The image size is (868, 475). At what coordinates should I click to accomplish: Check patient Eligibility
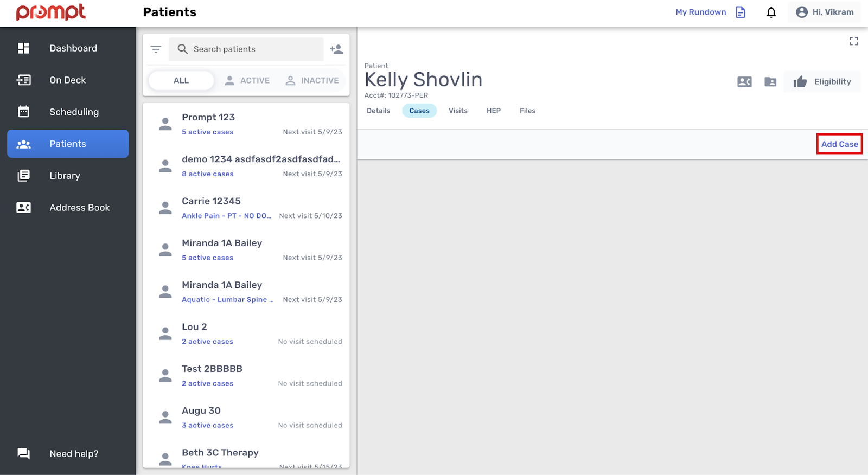coord(822,82)
